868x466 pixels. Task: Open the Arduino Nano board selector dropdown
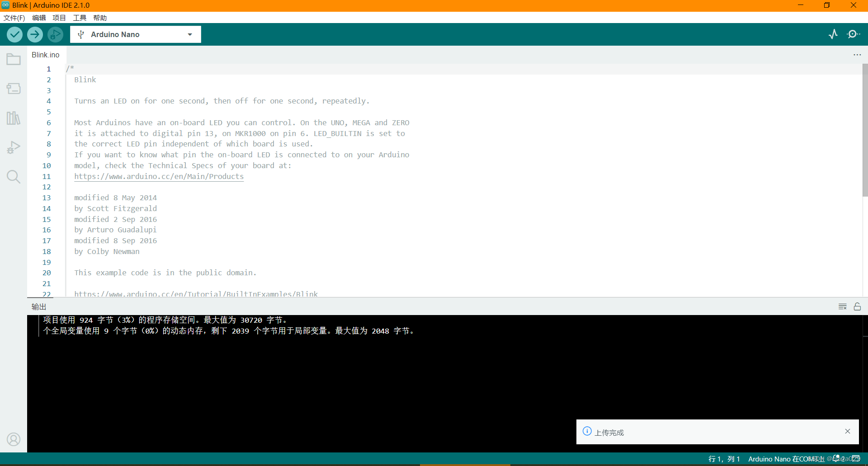click(136, 34)
